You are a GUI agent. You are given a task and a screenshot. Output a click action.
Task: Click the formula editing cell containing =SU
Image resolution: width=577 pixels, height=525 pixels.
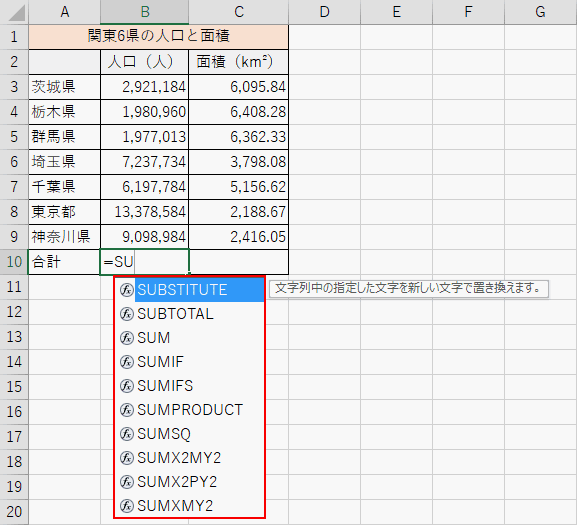tap(145, 262)
